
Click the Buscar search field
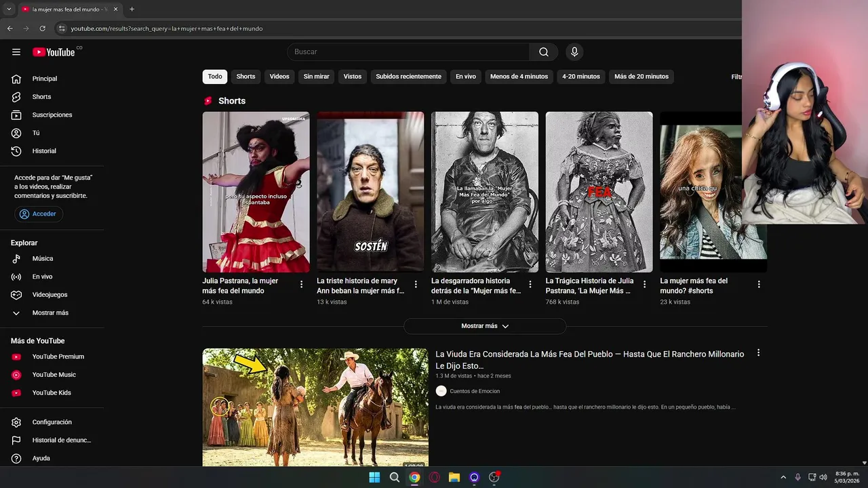tap(408, 52)
